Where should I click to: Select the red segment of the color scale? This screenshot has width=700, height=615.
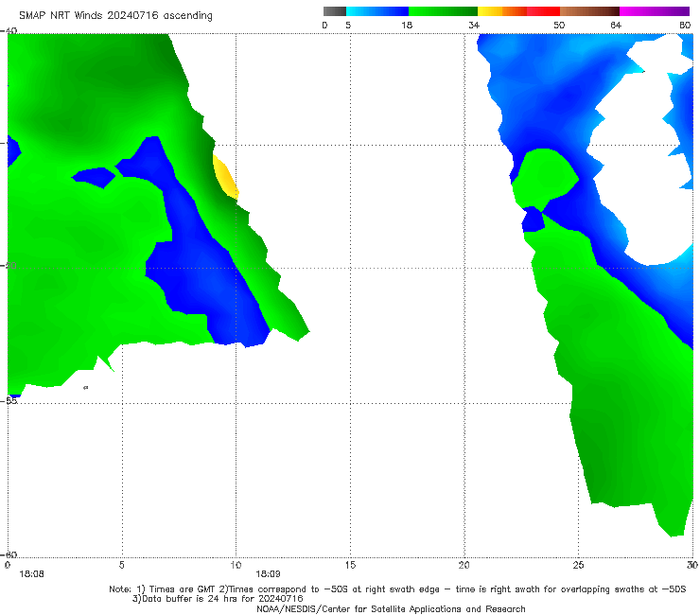543,11
